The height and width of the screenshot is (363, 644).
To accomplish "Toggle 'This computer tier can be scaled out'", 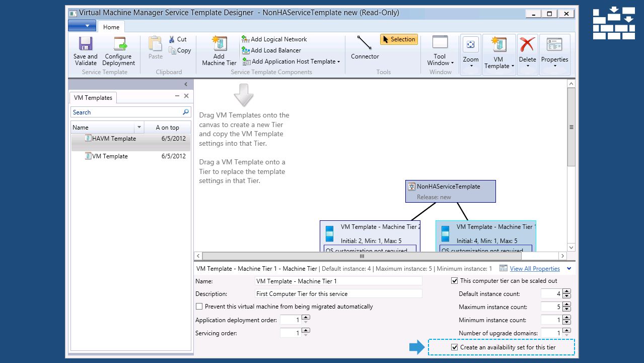I will coord(454,281).
